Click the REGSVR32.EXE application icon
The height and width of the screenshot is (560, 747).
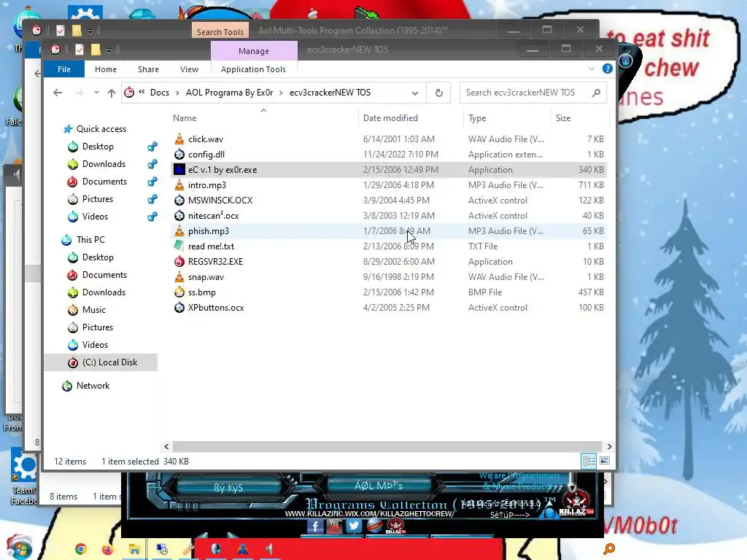tap(179, 262)
